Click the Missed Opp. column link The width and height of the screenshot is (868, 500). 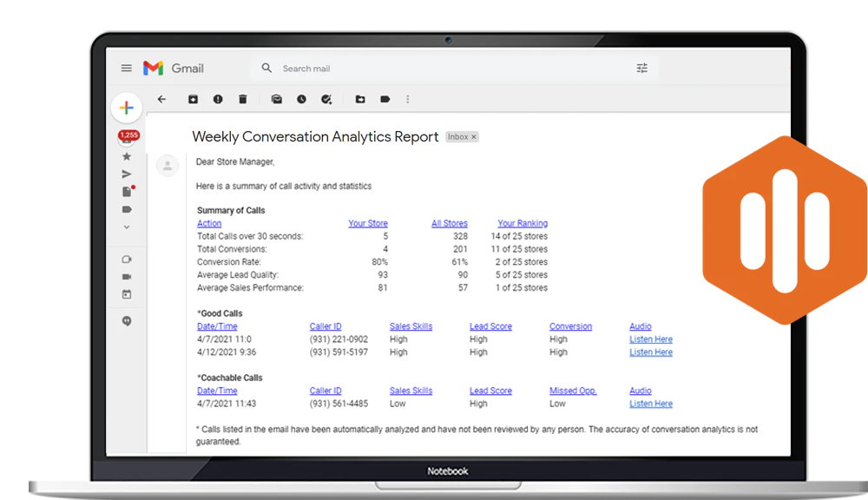(573, 391)
